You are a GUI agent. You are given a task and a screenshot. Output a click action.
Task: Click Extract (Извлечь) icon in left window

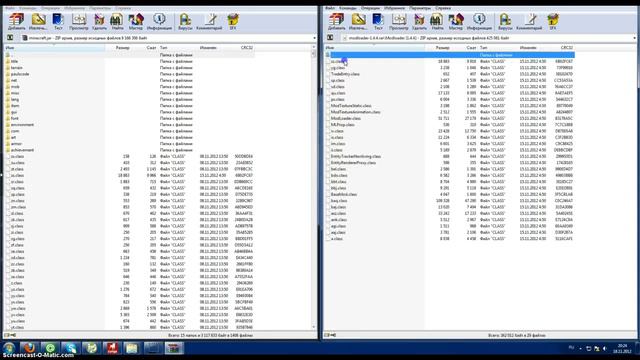point(38,21)
